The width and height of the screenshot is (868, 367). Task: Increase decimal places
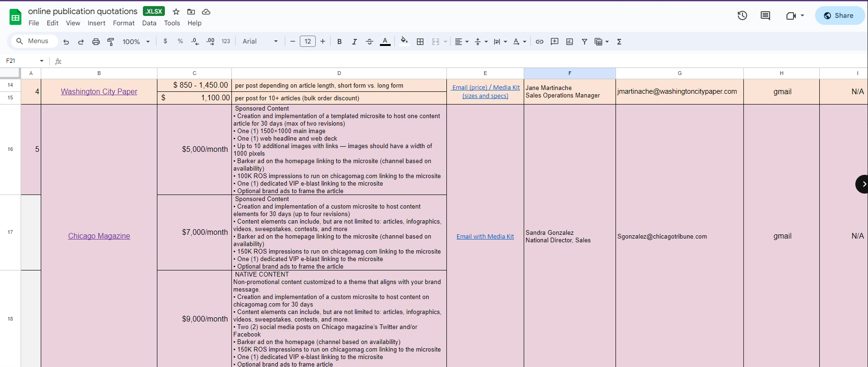(210, 41)
